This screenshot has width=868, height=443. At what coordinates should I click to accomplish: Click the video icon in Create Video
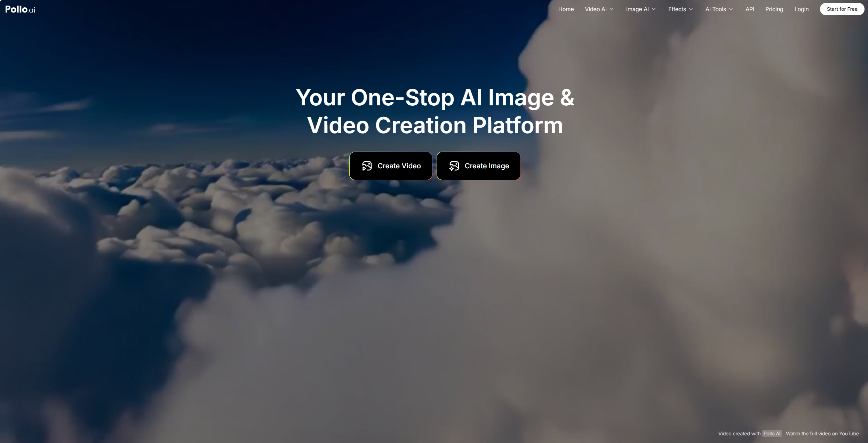point(367,166)
